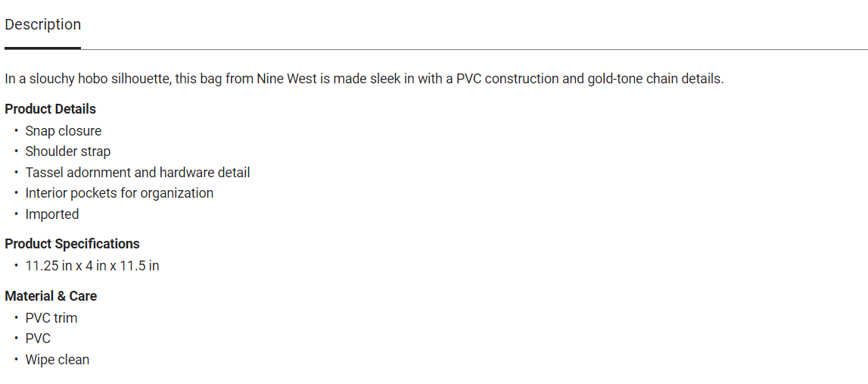Screen dimensions: 868x384
Task: Click the bullet dot before "Imported"
Action: (x=16, y=214)
